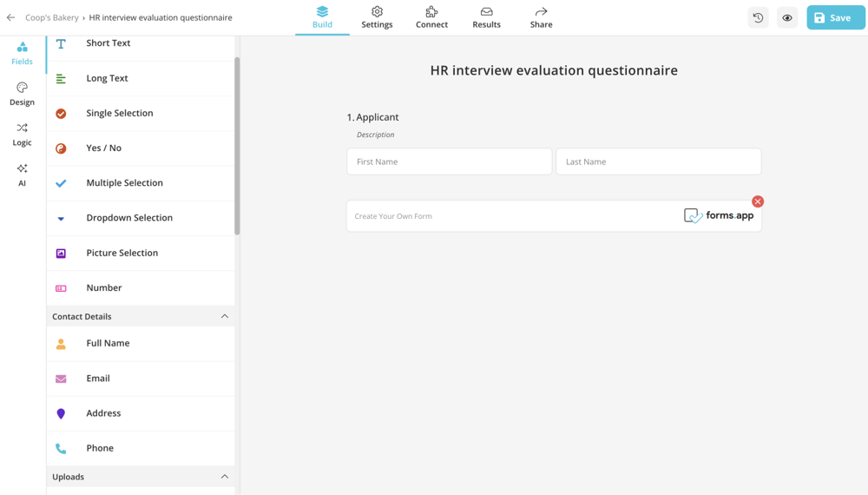Click the Coop's Bakery breadcrumb link
868x495 pixels.
[51, 17]
